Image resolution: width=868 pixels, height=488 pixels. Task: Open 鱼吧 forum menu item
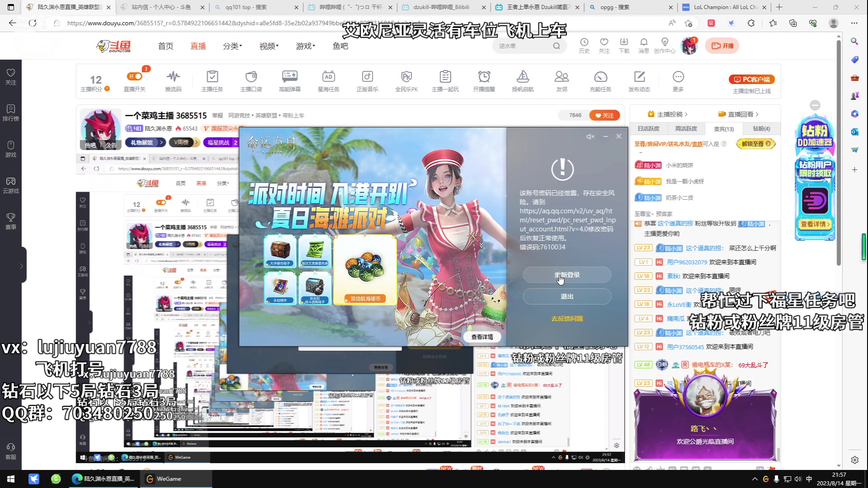(340, 46)
